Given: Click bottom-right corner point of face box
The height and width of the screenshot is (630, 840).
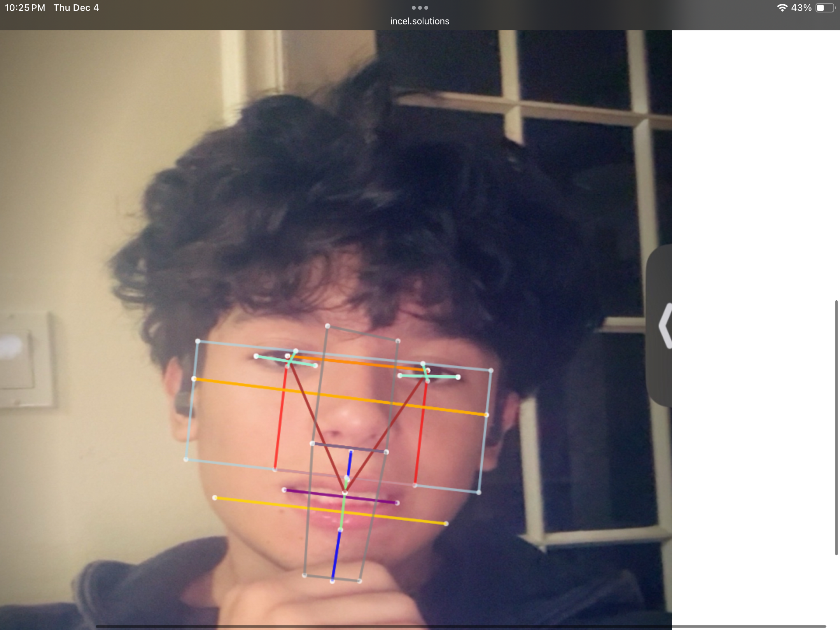Looking at the screenshot, I should click(x=479, y=493).
